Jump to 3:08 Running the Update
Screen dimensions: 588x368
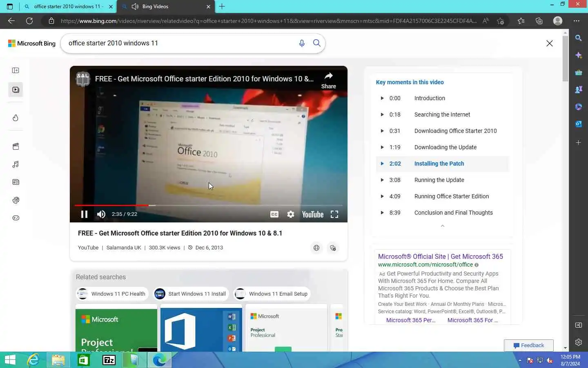click(x=442, y=180)
